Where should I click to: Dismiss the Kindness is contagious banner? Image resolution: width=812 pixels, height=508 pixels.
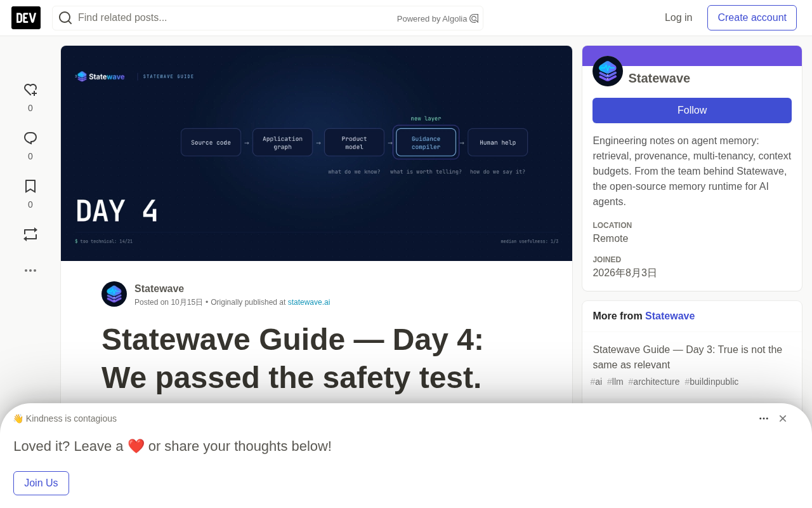[783, 418]
